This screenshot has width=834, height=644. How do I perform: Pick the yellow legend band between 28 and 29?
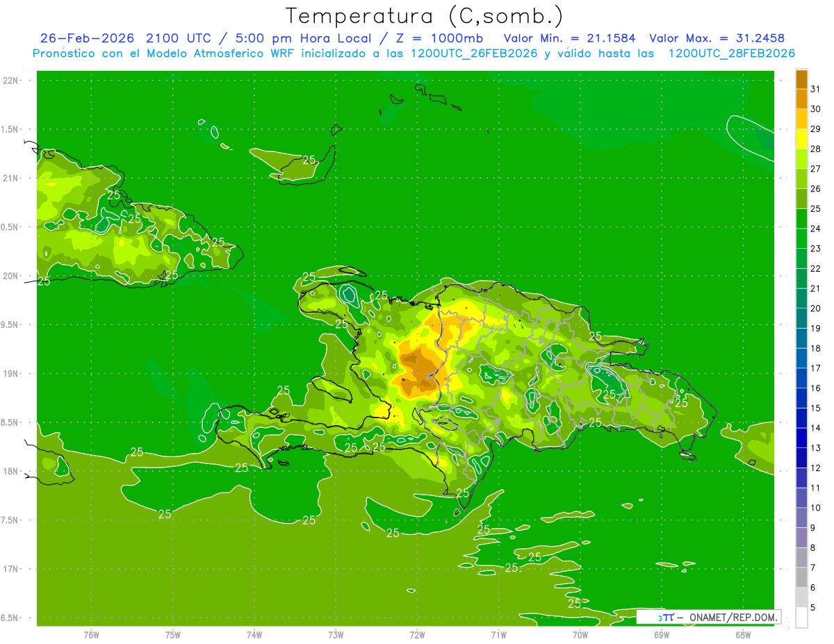tap(801, 139)
